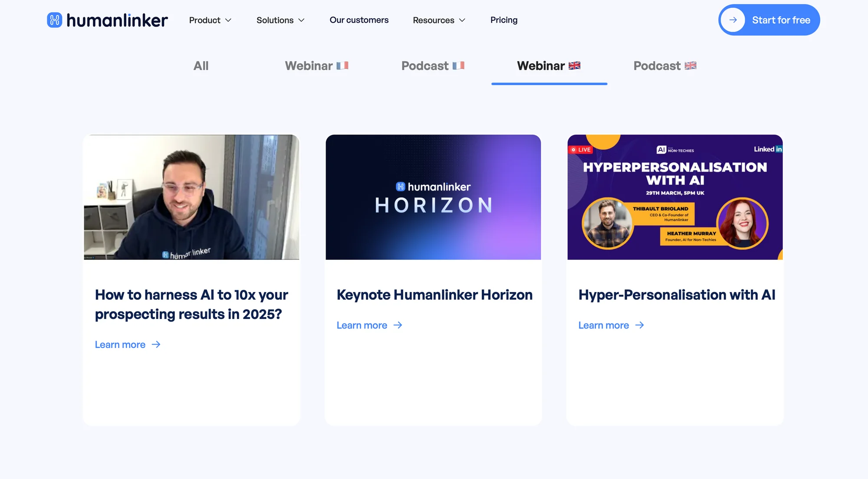Open the man in hoodie webinar thumbnail
This screenshot has height=479, width=868.
pos(191,197)
